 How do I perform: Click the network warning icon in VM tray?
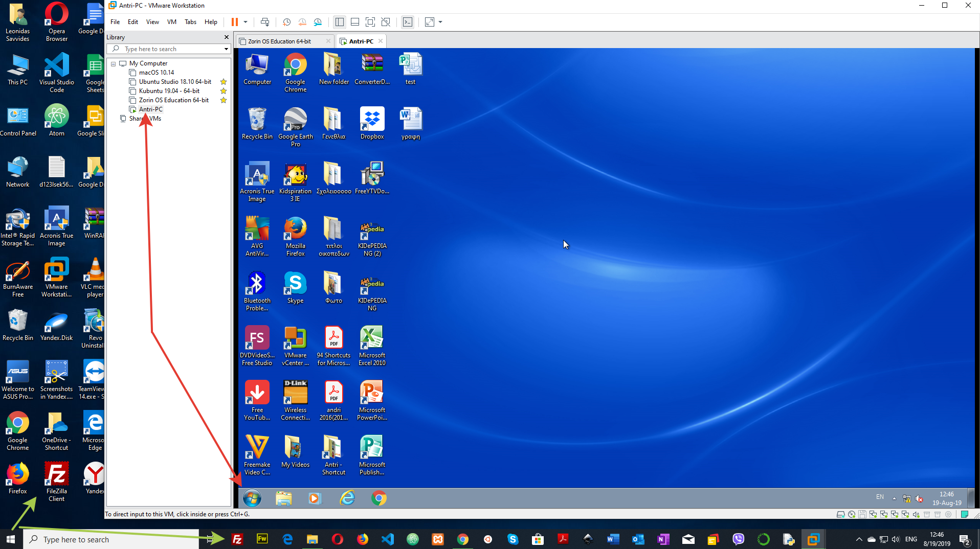click(907, 498)
